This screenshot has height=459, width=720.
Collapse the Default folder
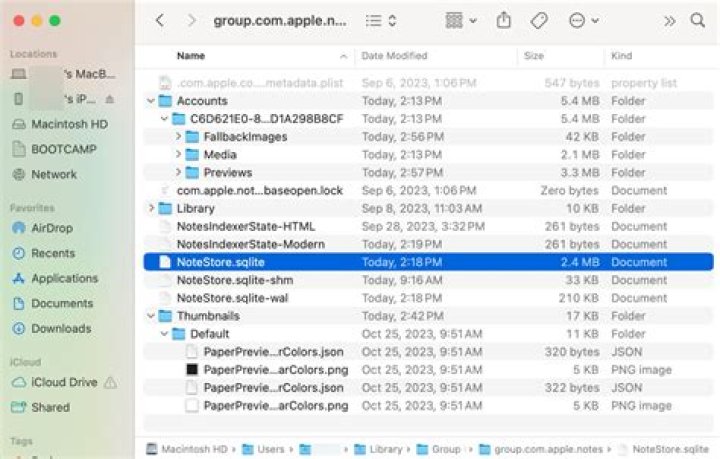[x=164, y=334]
